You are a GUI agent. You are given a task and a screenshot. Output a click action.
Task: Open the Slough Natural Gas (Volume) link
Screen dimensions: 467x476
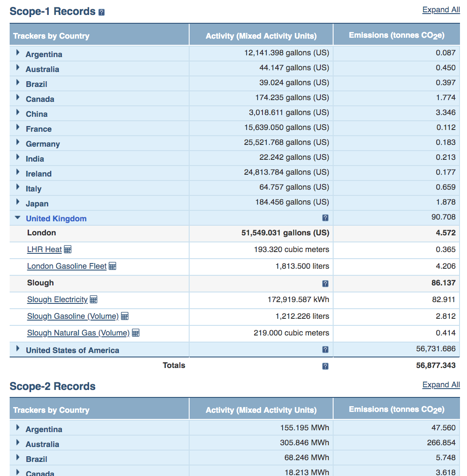pos(78,333)
